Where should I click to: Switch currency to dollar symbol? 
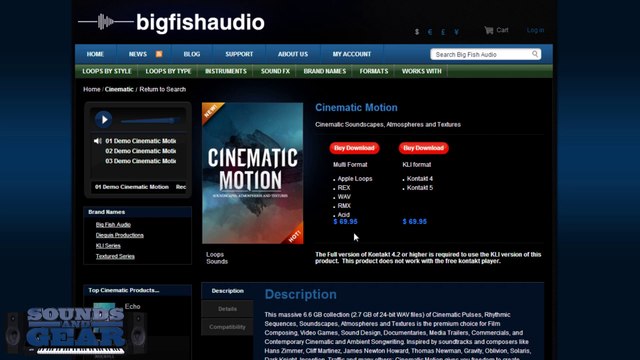tap(417, 32)
